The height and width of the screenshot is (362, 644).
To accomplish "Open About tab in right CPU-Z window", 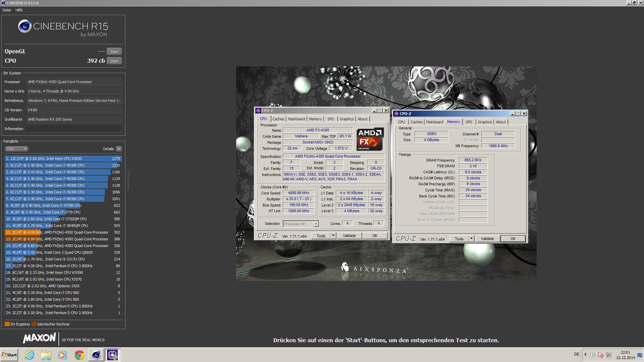I will pyautogui.click(x=501, y=122).
